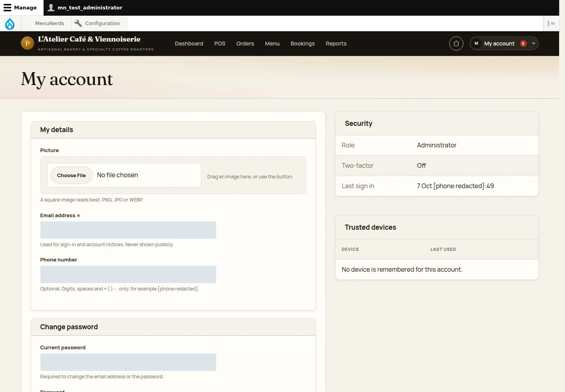Screen dimensions: 565x392
Task: Click the 'LAST USED' column header
Action: (443, 249)
